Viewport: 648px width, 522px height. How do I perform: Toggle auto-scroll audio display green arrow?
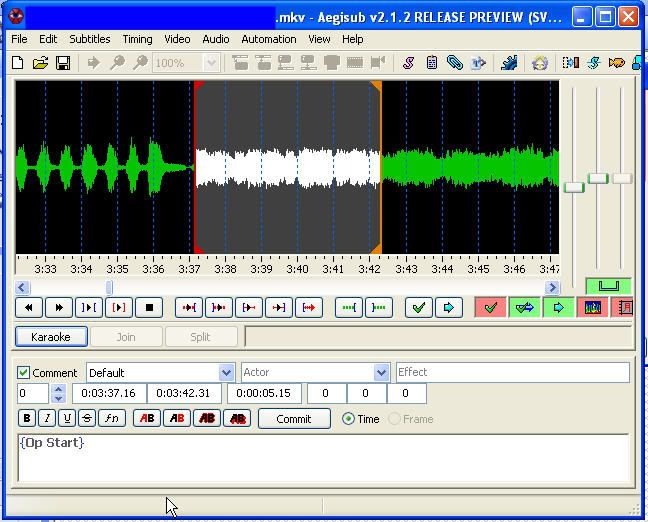pyautogui.click(x=558, y=307)
